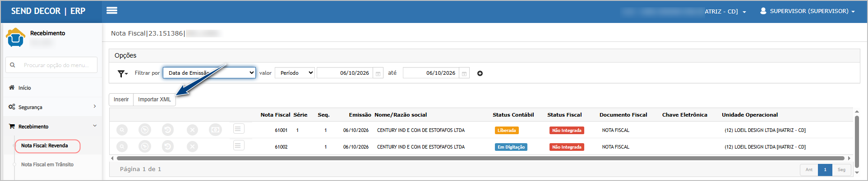Viewport: 868px width, 181px height.
Task: Open the calendar picker for the end date
Action: 464,73
